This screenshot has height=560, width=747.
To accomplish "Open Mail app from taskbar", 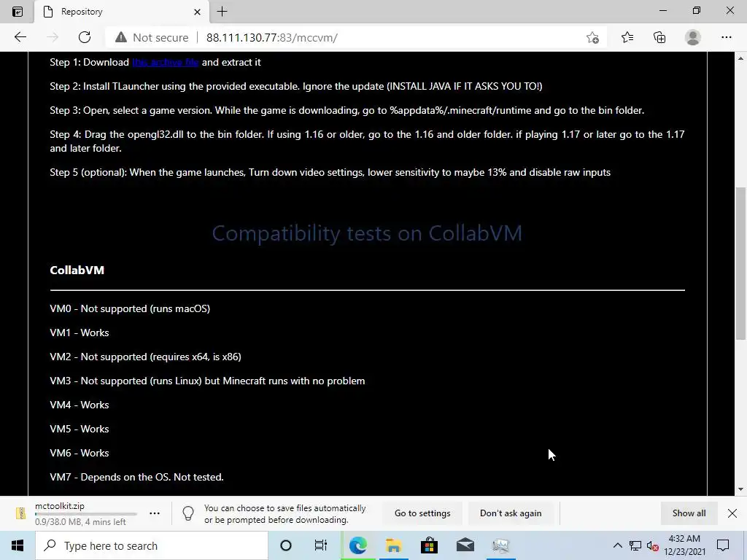I will pos(465,545).
